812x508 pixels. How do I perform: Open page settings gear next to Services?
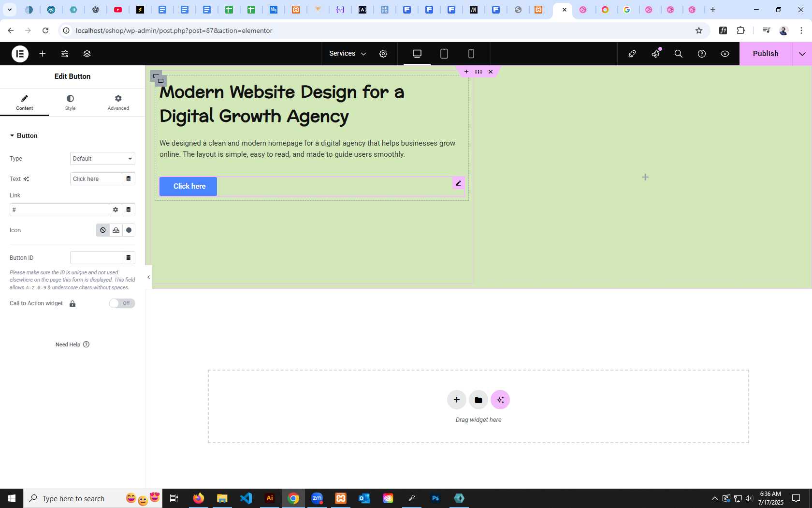tap(383, 54)
